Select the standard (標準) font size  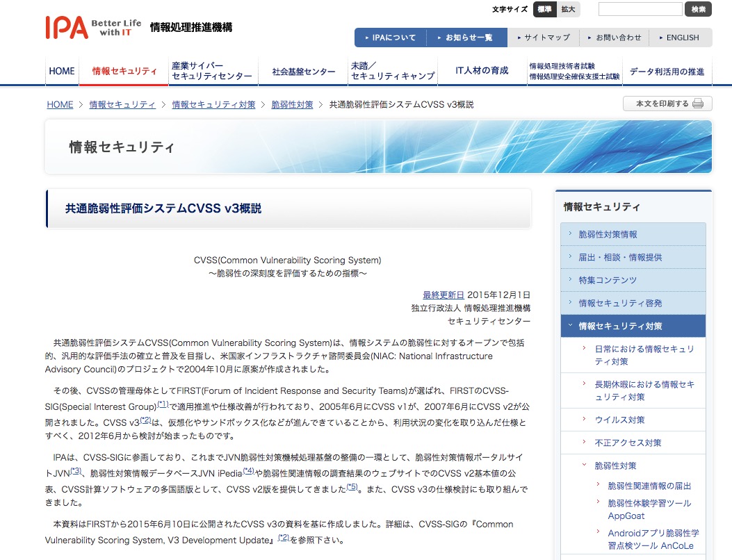(544, 10)
